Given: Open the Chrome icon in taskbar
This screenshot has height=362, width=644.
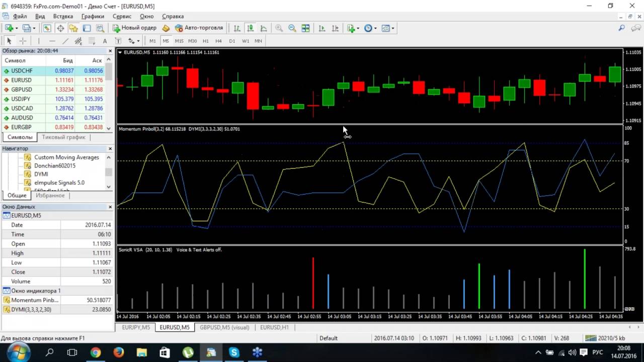Looking at the screenshot, I should click(96, 352).
